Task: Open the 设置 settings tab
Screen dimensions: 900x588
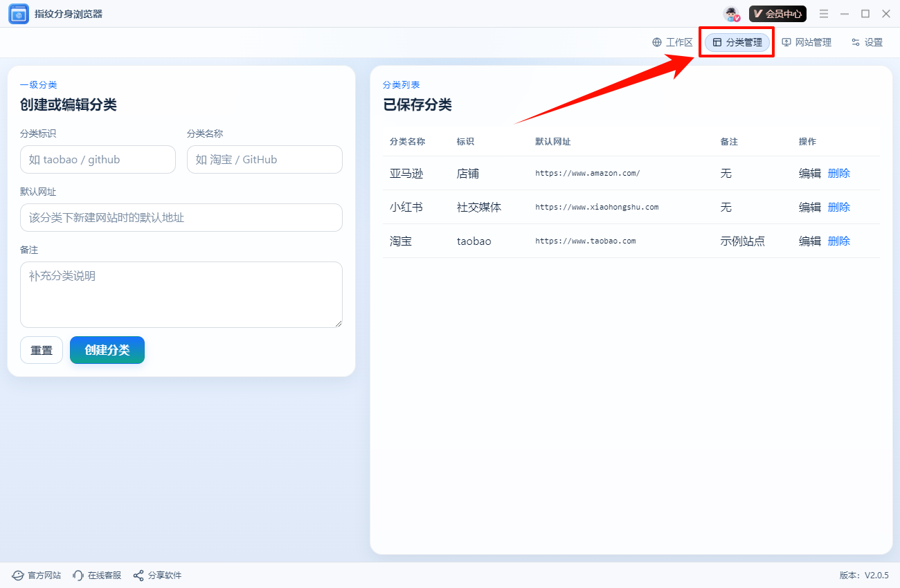Action: click(867, 42)
